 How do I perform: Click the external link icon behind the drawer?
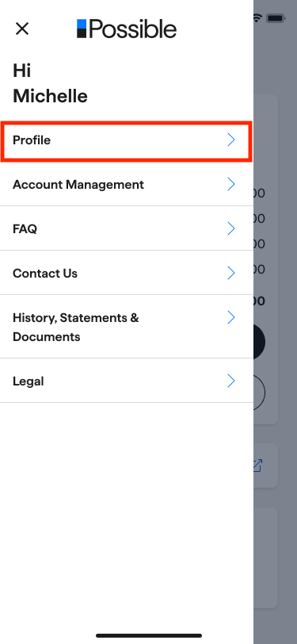[x=257, y=466]
